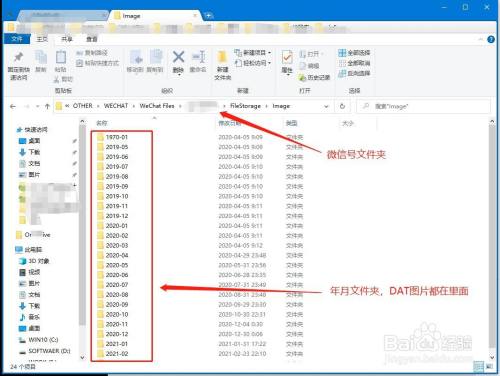Collapse the ribbon with the chevron
Viewport: 500px width, 376px height.
tap(480, 39)
